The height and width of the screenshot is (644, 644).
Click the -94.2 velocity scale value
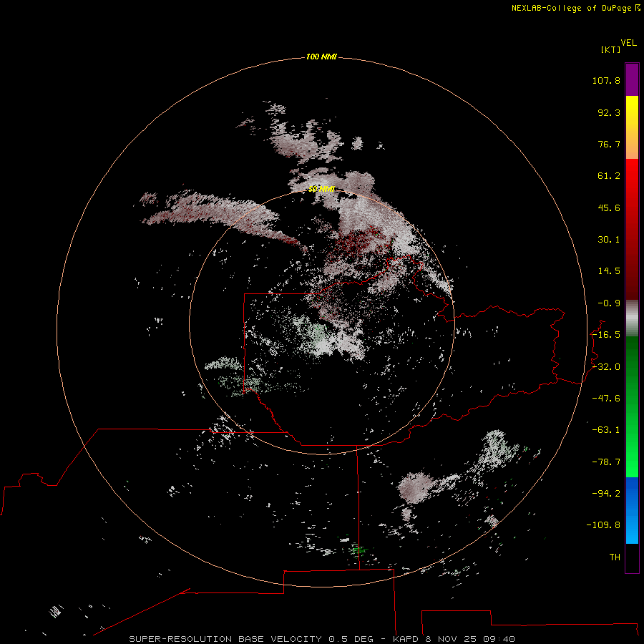pos(606,494)
